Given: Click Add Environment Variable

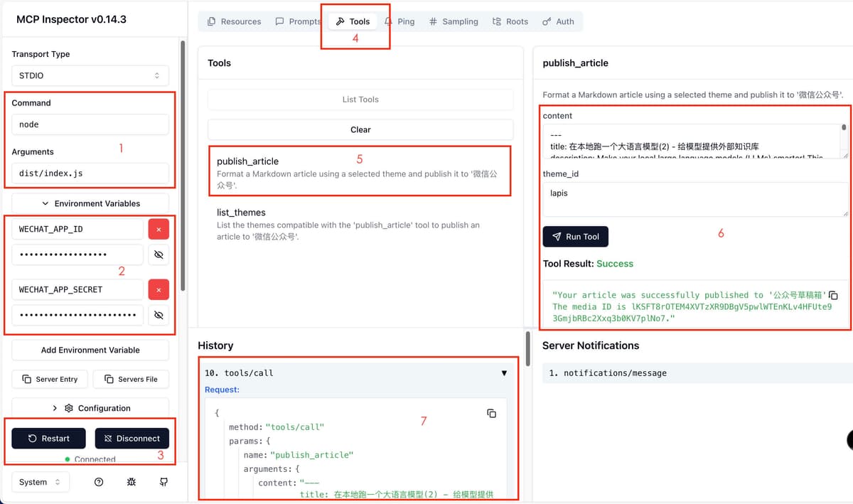Looking at the screenshot, I should click(x=90, y=350).
